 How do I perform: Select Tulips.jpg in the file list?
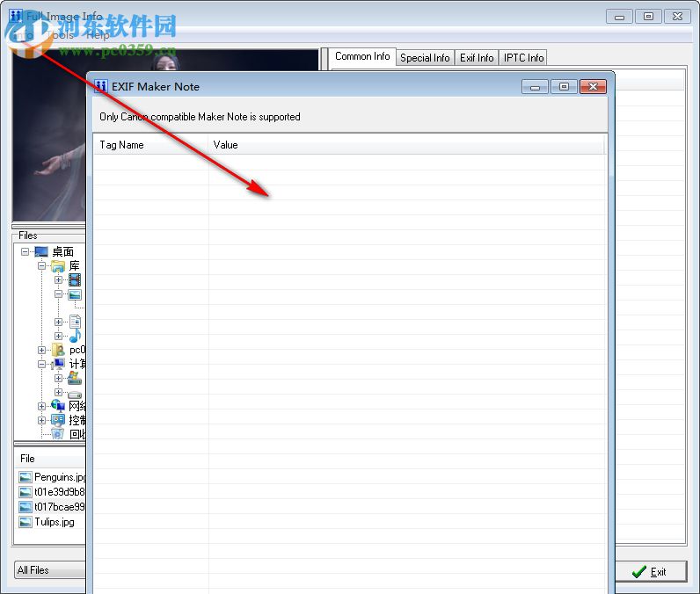pos(55,522)
